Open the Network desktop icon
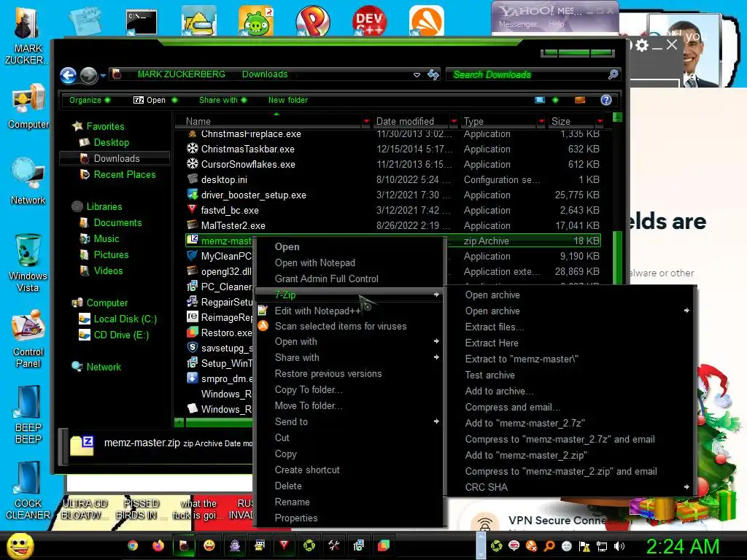 28,181
